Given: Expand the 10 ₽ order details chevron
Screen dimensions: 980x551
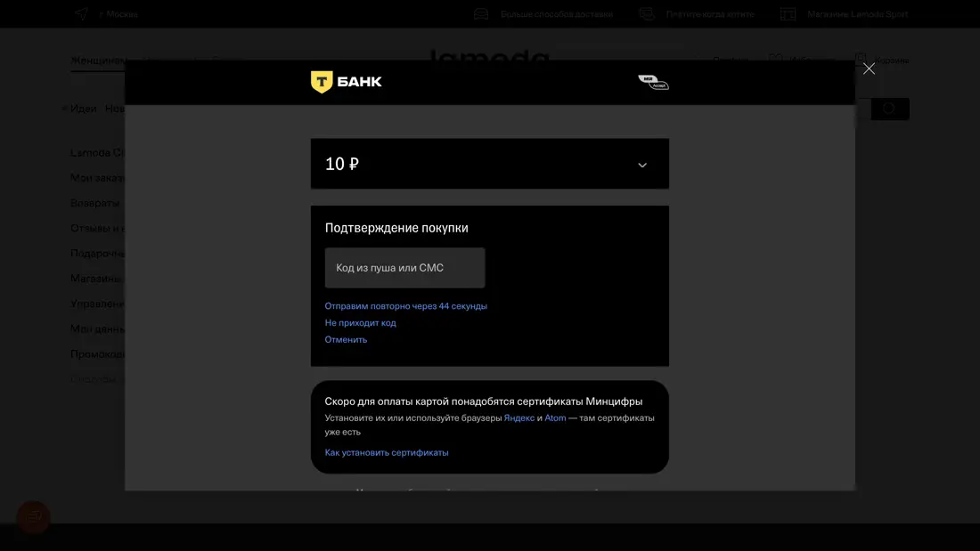Looking at the screenshot, I should point(641,165).
